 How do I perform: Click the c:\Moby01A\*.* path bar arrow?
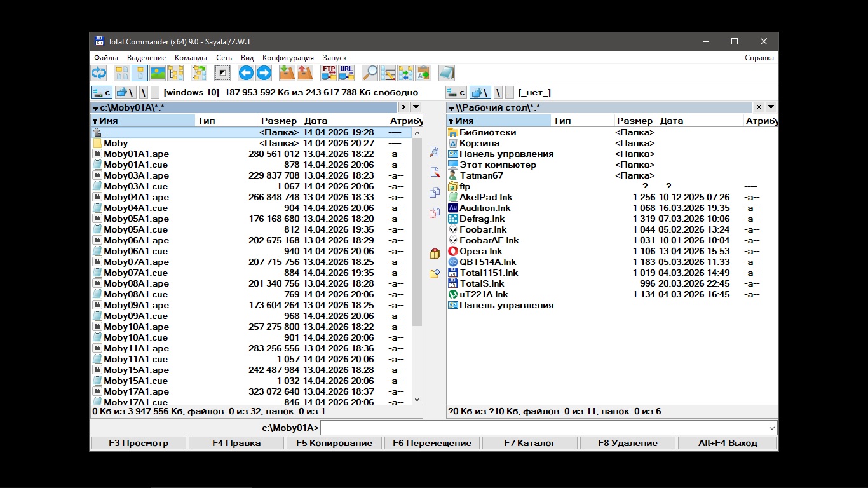click(x=95, y=108)
